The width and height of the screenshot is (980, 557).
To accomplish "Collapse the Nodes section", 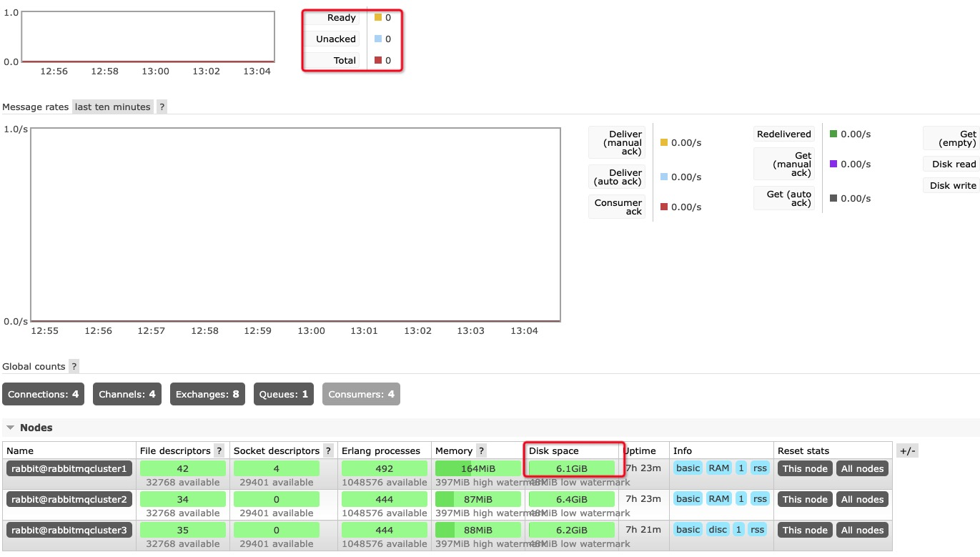I will [29, 428].
